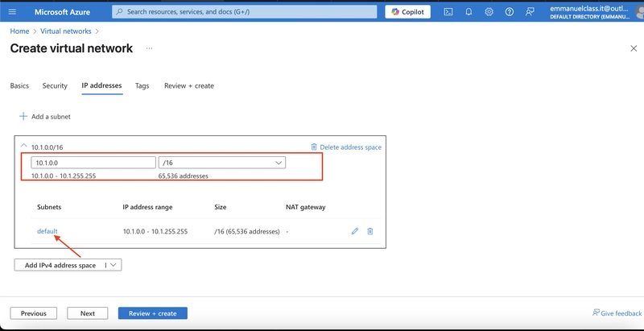Collapse the 10.1.0.0/16 address space
The image size is (644, 331).
point(24,146)
